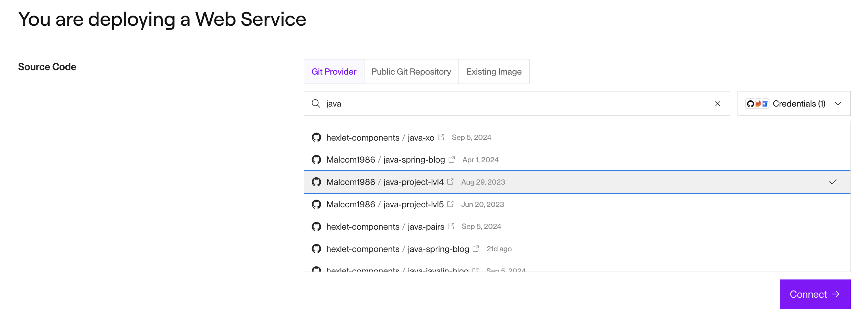Screen dimensions: 868x330
Task: Click the Connect button
Action: coord(815,294)
